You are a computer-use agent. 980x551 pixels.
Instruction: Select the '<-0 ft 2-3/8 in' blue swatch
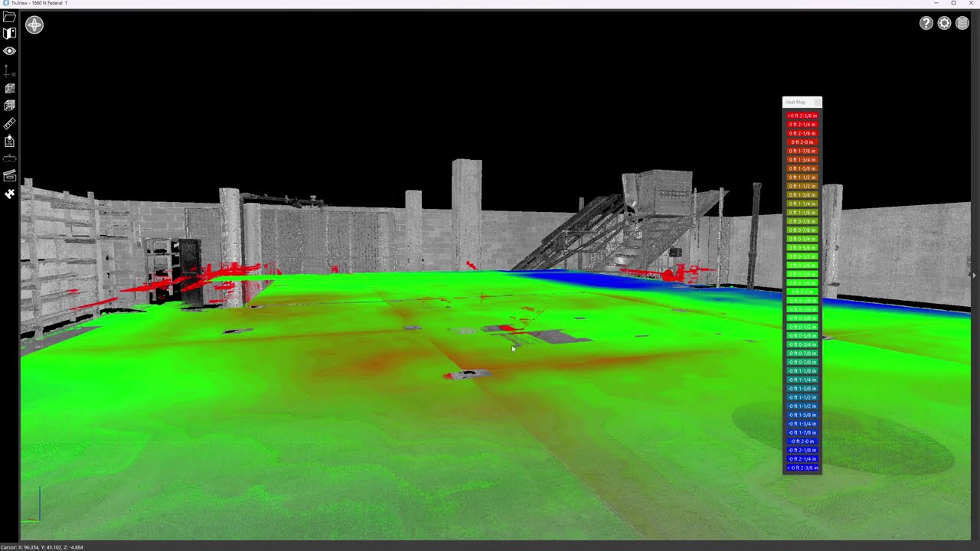pos(802,468)
